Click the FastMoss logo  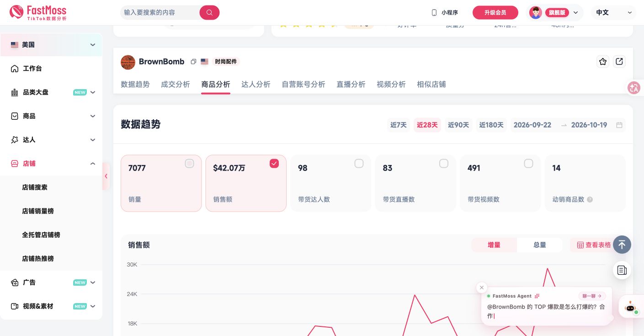pos(38,12)
